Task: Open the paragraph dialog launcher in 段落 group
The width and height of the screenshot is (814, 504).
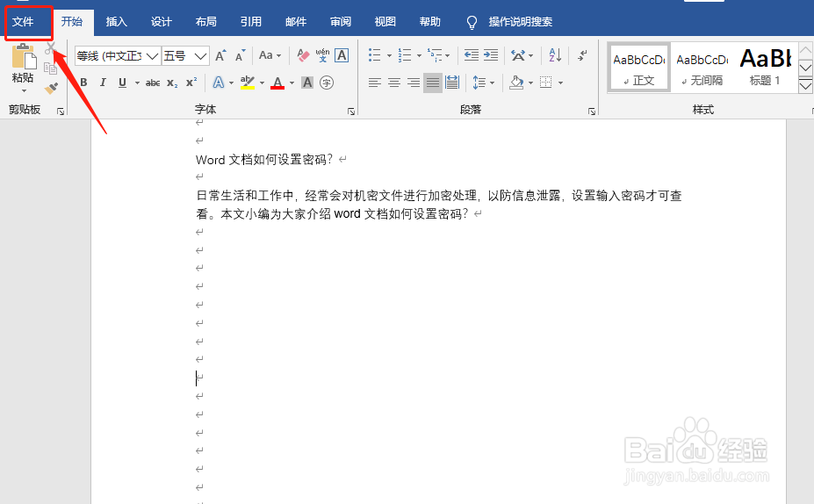Action: click(592, 112)
